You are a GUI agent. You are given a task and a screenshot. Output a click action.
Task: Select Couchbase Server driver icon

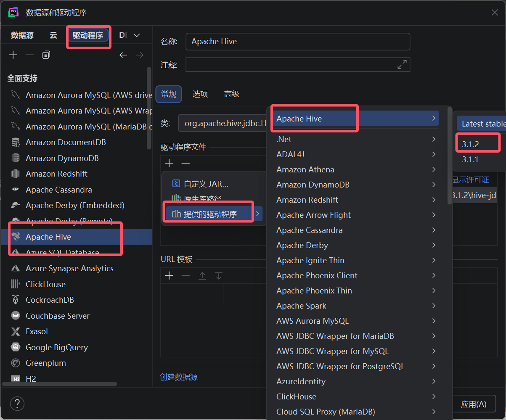[16, 316]
